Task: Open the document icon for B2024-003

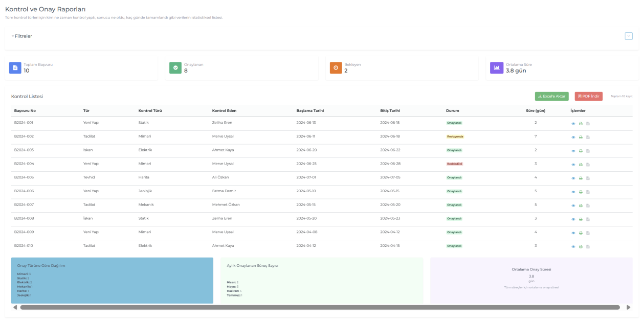Action: click(x=588, y=151)
